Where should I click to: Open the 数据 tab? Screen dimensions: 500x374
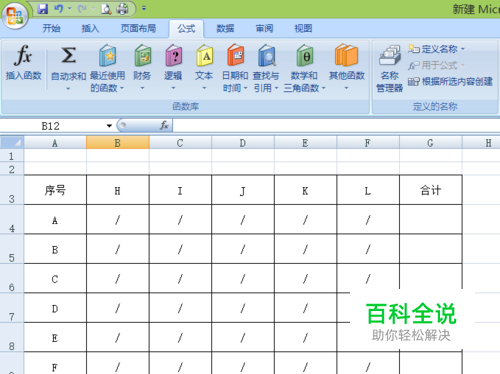tap(225, 28)
